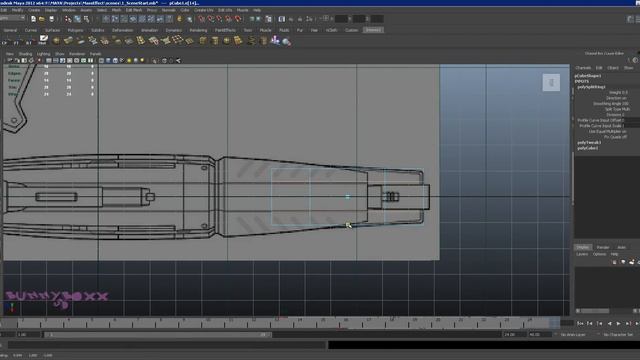Click the blue-purple figure shelf icon
The height and width of the screenshot is (360, 640).
tap(276, 40)
